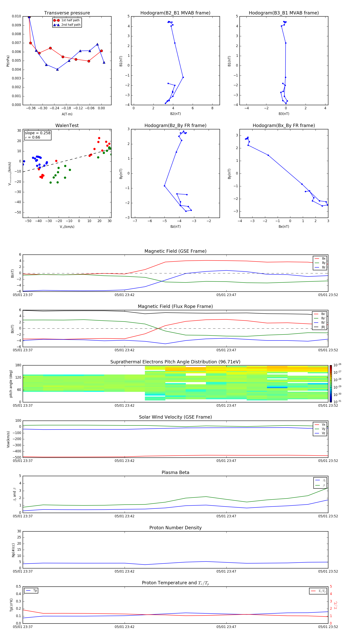Click the '2nd half path' legend entry
The width and height of the screenshot is (351, 644).
(x=67, y=25)
